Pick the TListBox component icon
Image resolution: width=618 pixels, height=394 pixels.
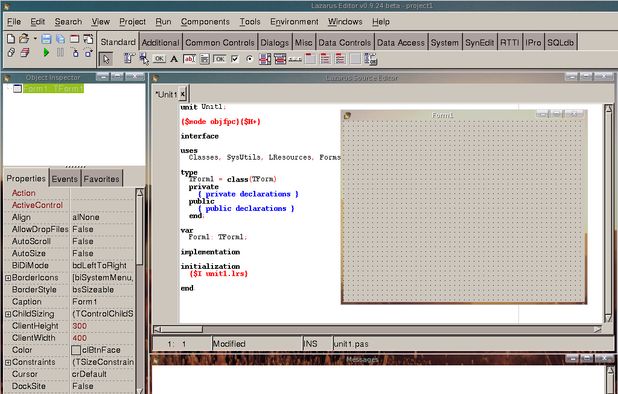(x=265, y=59)
